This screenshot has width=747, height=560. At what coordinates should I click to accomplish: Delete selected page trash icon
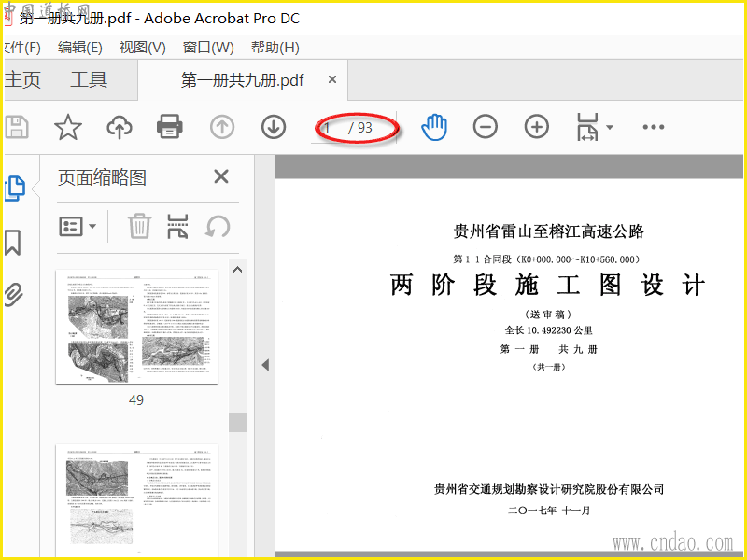pyautogui.click(x=139, y=226)
